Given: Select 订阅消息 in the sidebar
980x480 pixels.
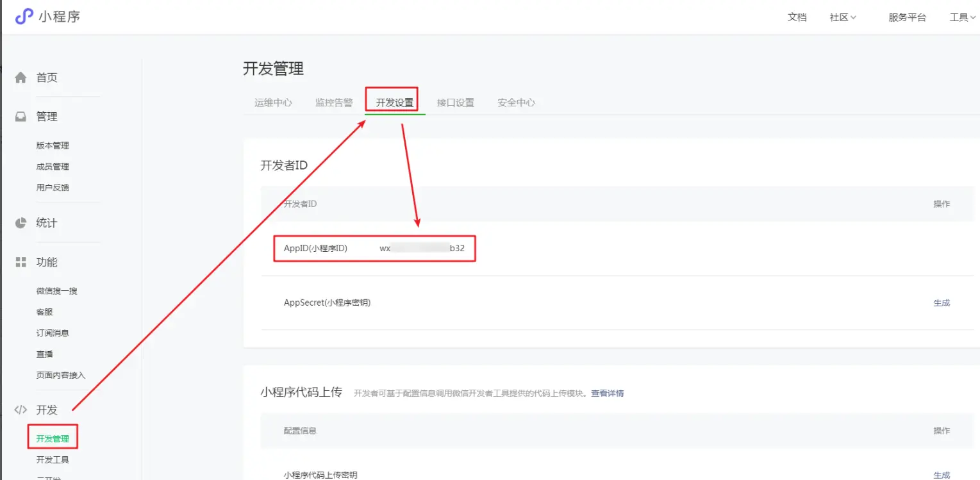Looking at the screenshot, I should coord(53,333).
